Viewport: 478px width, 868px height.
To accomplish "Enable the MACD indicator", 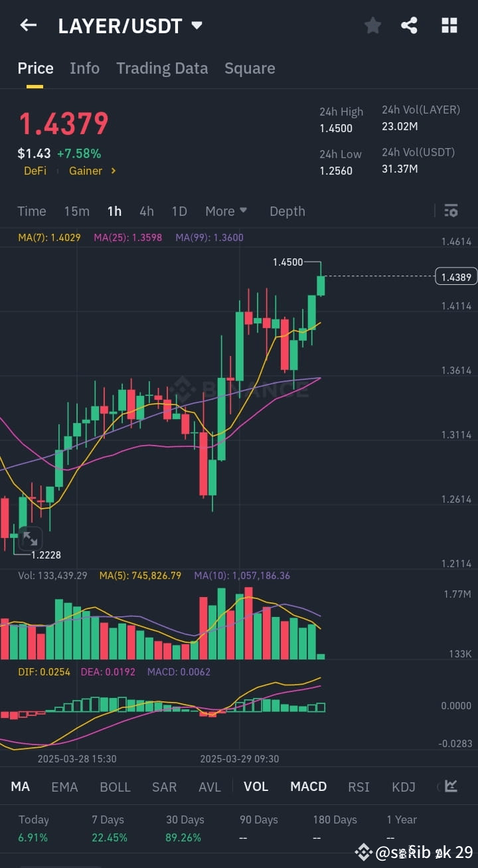I will [308, 786].
